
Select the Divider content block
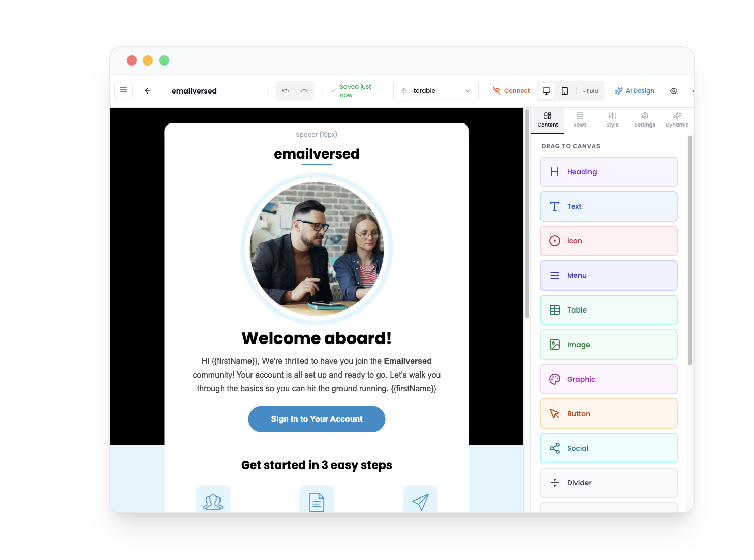[608, 483]
